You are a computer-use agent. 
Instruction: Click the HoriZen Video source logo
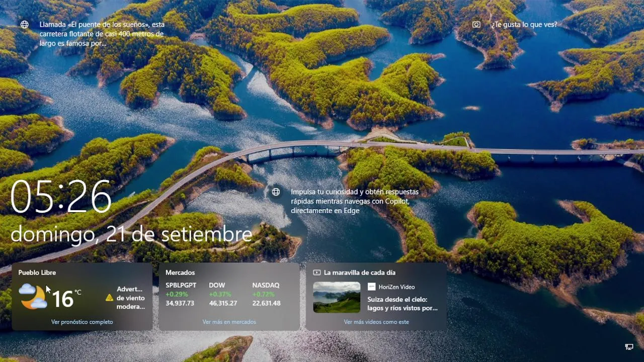coord(371,287)
